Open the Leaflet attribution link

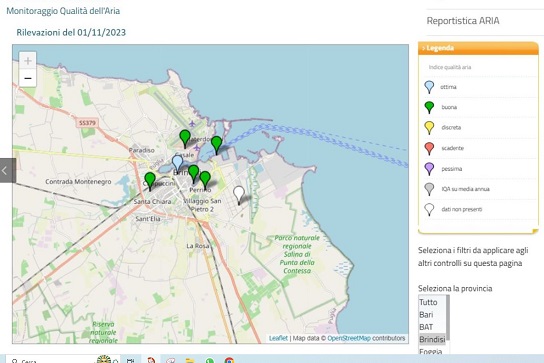click(x=278, y=338)
